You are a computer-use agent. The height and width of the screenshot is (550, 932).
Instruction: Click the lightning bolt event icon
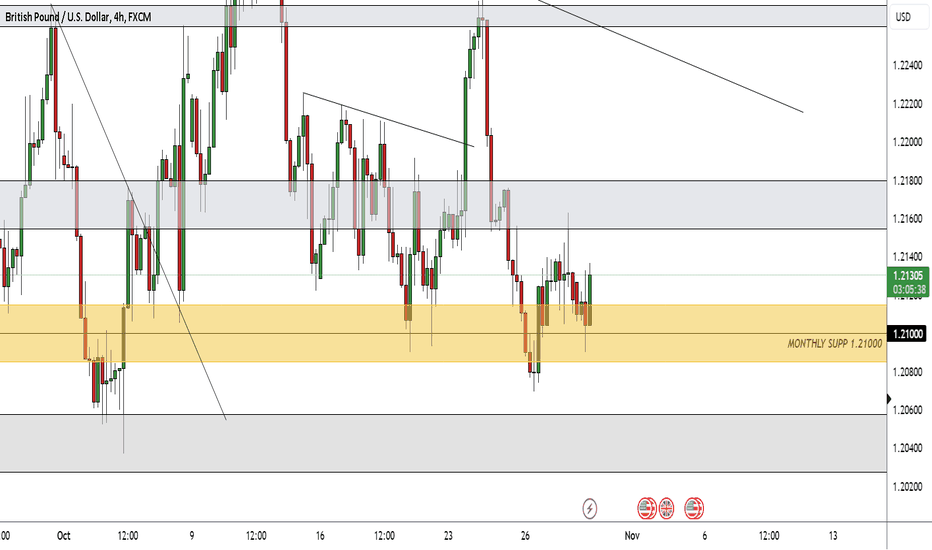tap(590, 508)
